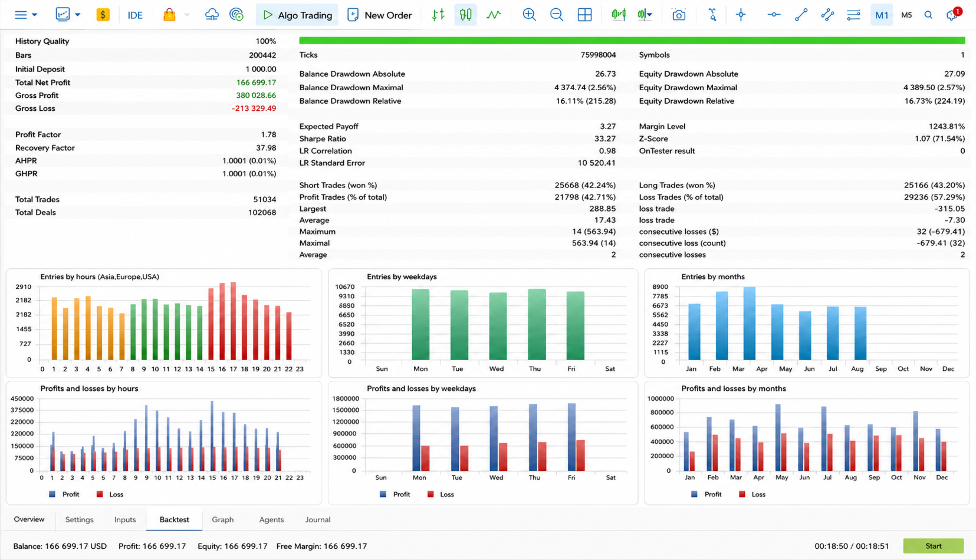The width and height of the screenshot is (976, 560).
Task: Toggle line chart mode
Action: coord(494,15)
